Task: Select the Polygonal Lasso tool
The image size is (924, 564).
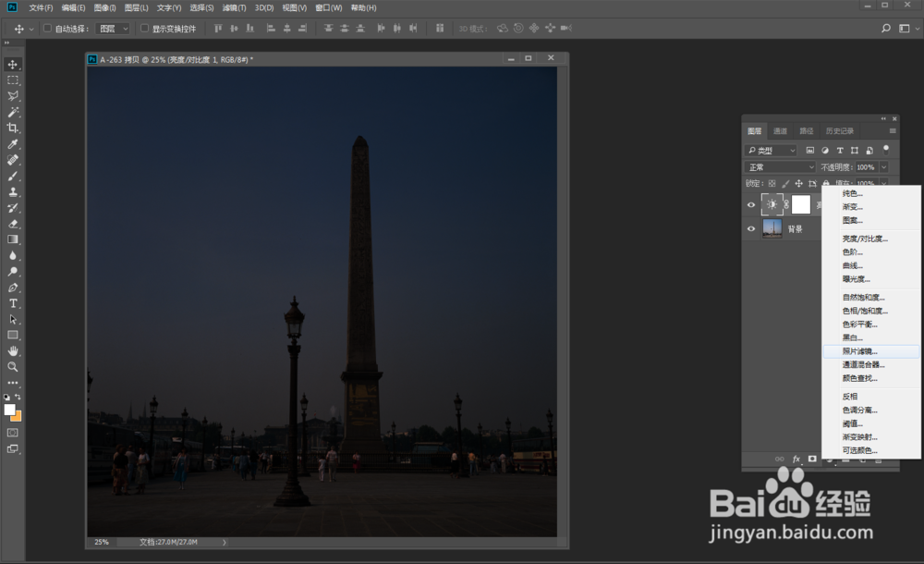Action: click(x=12, y=96)
